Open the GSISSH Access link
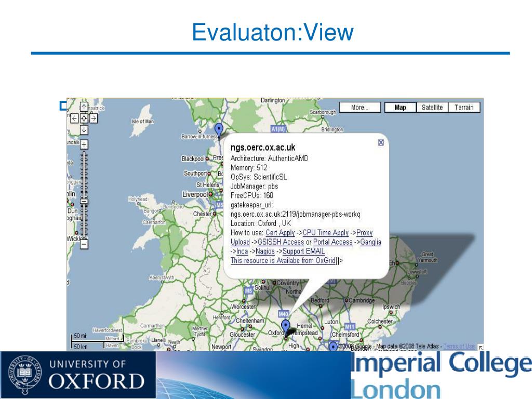This screenshot has height=399, width=532. 281,242
